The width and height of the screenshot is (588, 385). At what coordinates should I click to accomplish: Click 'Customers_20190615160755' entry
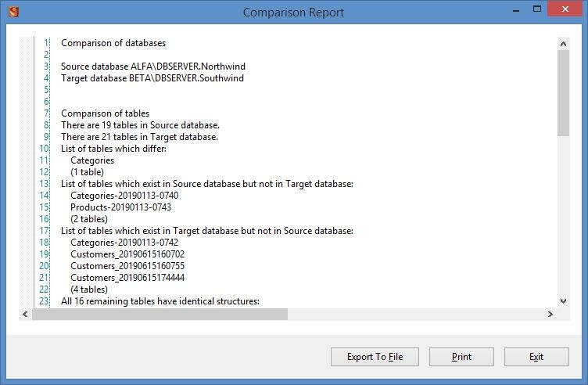(x=127, y=266)
